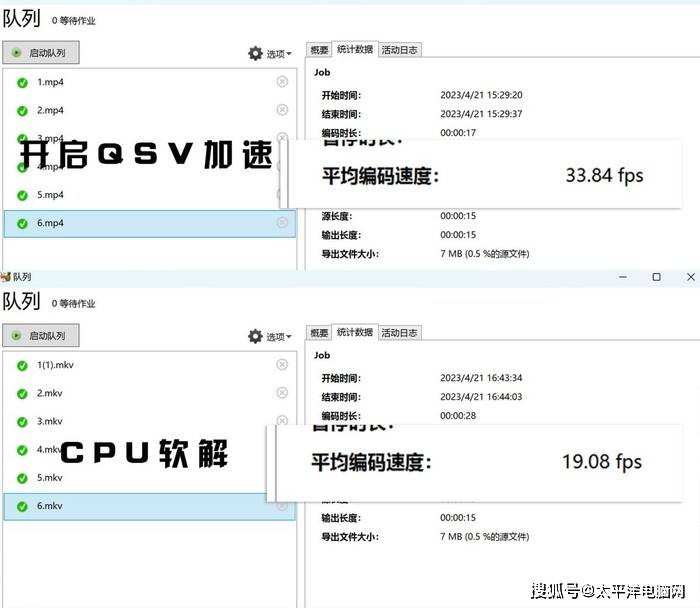
Task: Click the green completed icon for 2.mp4
Action: point(22,111)
